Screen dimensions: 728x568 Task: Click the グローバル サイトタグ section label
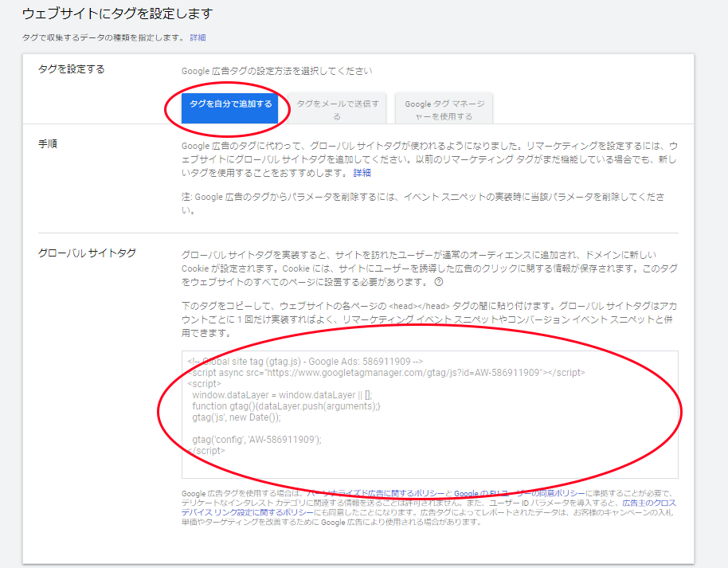[87, 253]
